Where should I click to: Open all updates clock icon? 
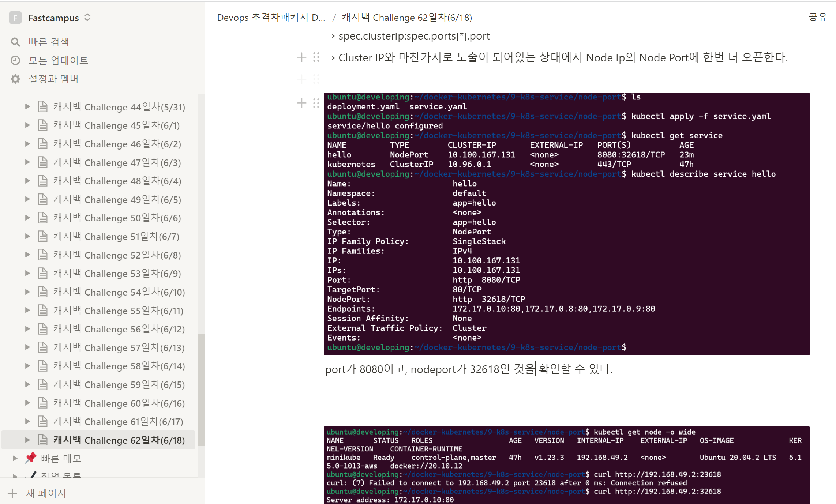click(15, 60)
